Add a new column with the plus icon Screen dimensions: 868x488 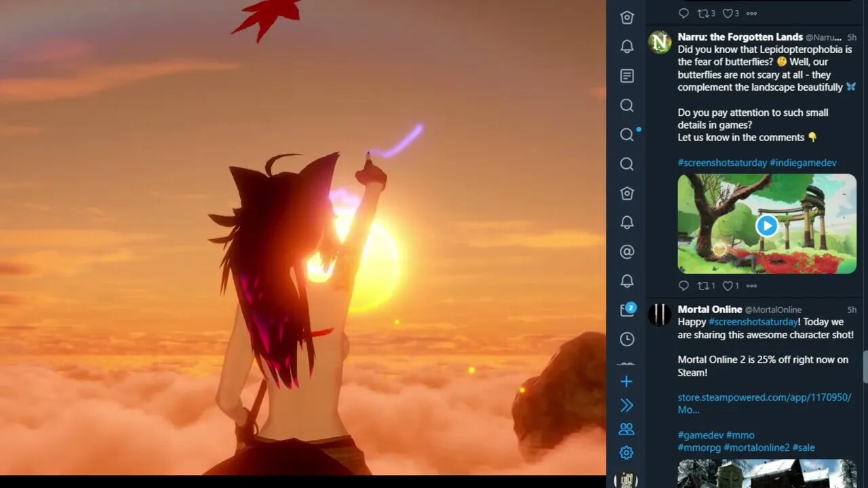click(x=627, y=382)
